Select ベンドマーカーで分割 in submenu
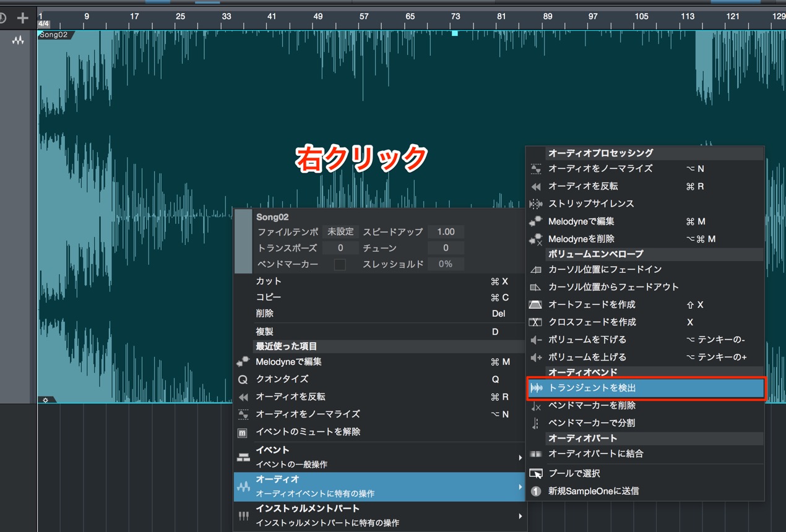The height and width of the screenshot is (532, 786). [645, 423]
